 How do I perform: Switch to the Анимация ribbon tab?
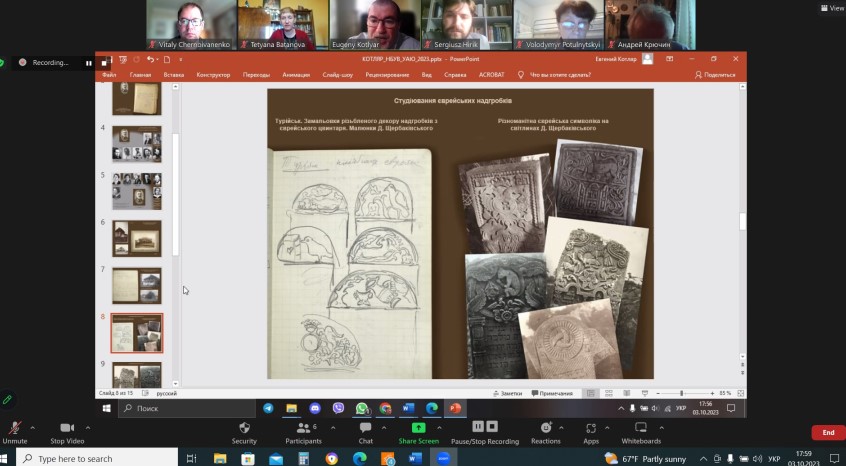click(x=296, y=75)
